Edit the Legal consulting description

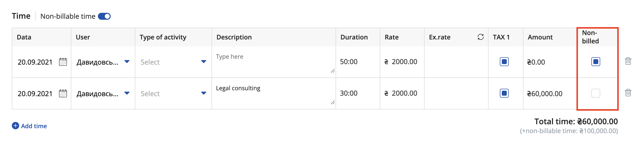[274, 93]
